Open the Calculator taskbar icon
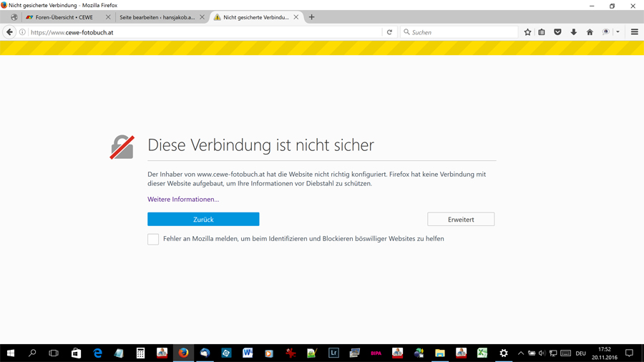 click(140, 353)
